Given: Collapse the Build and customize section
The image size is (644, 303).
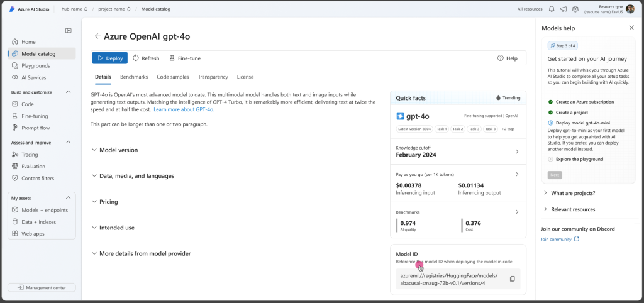Looking at the screenshot, I should 68,92.
